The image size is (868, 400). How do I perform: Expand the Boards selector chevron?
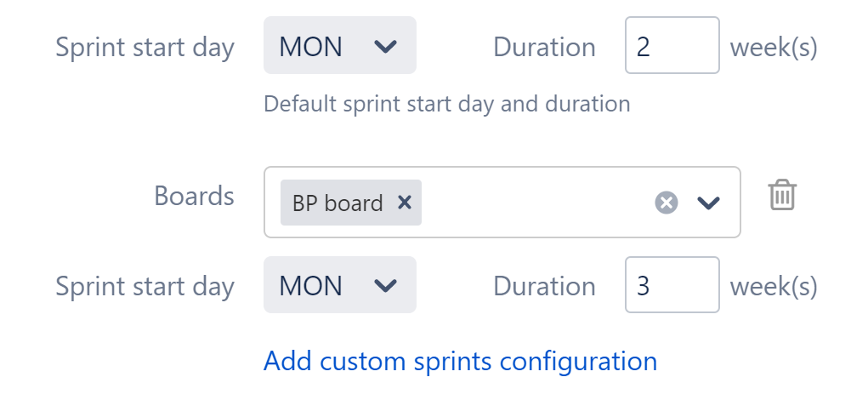coord(708,203)
